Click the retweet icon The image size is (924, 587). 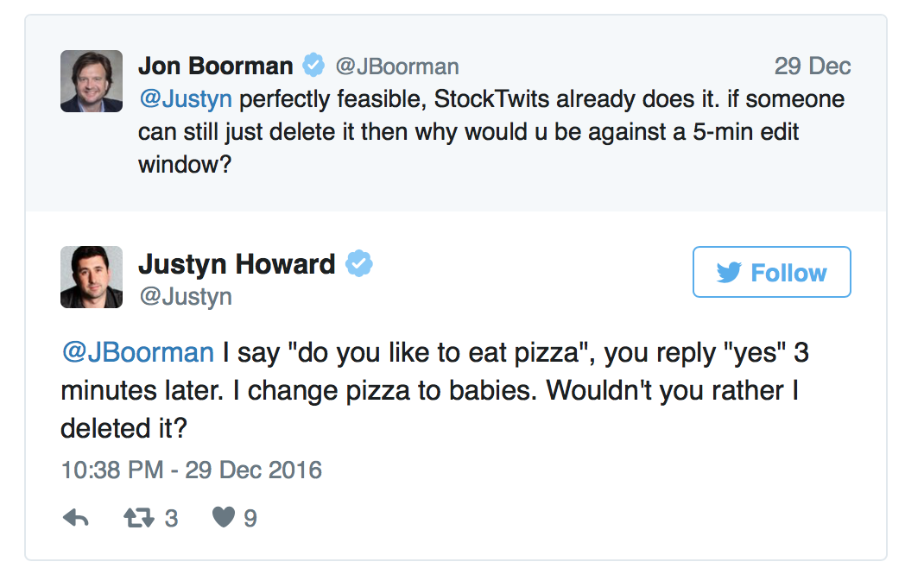(x=138, y=518)
